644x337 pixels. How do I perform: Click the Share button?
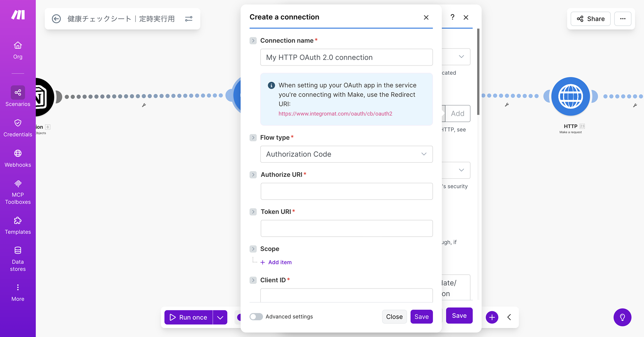(590, 19)
